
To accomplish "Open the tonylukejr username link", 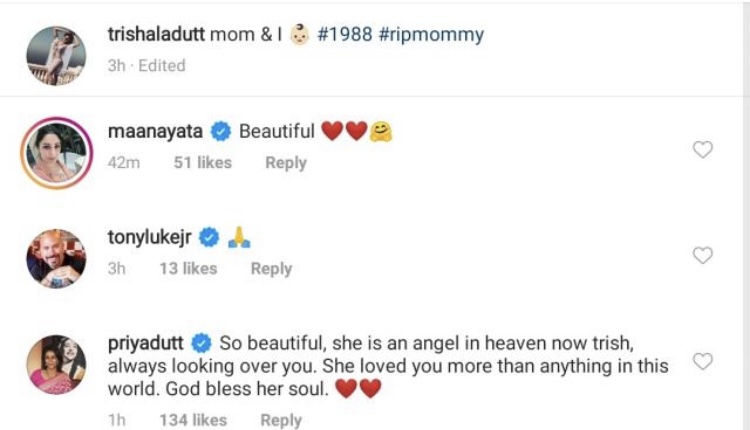I will point(152,238).
